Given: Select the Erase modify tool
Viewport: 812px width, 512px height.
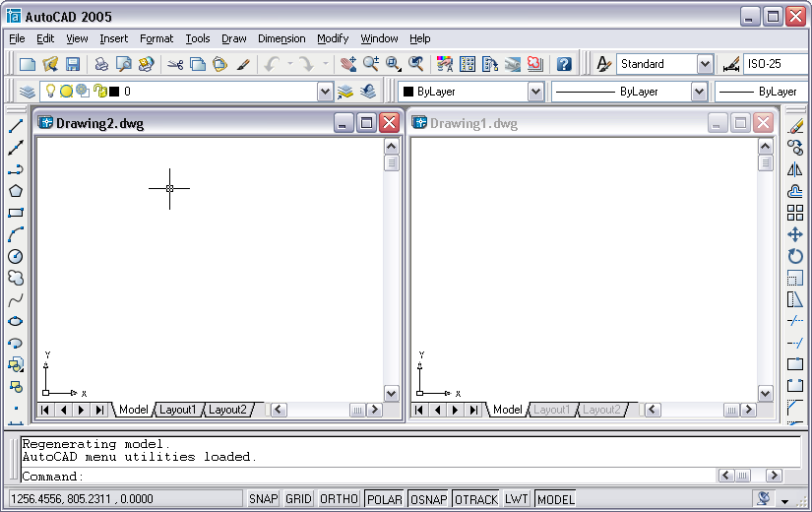Looking at the screenshot, I should [795, 126].
